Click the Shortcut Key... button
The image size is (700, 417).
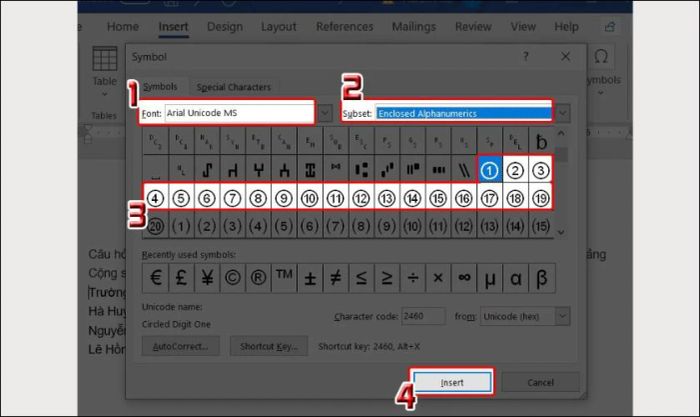[269, 346]
